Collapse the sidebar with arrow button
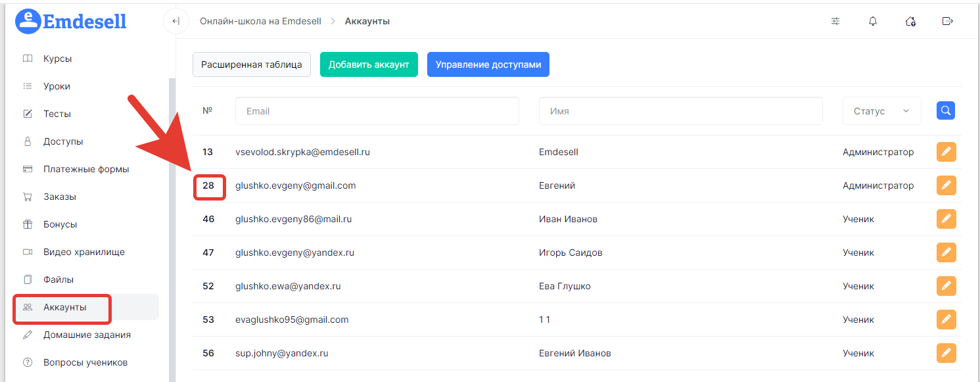 pyautogui.click(x=175, y=21)
